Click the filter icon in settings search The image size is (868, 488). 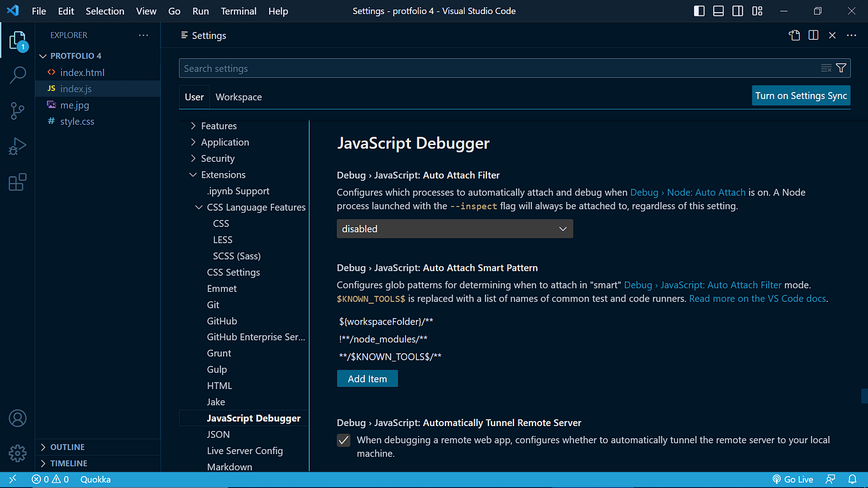[x=841, y=68]
